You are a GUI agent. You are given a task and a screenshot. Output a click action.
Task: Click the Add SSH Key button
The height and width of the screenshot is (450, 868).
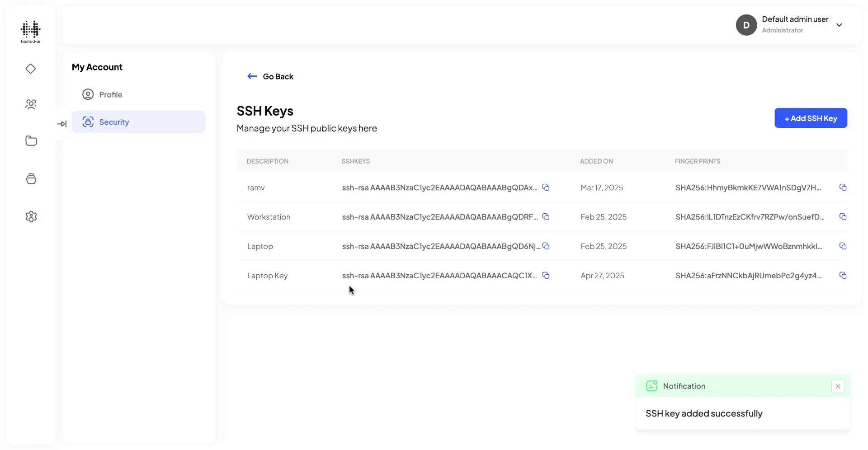pyautogui.click(x=811, y=118)
